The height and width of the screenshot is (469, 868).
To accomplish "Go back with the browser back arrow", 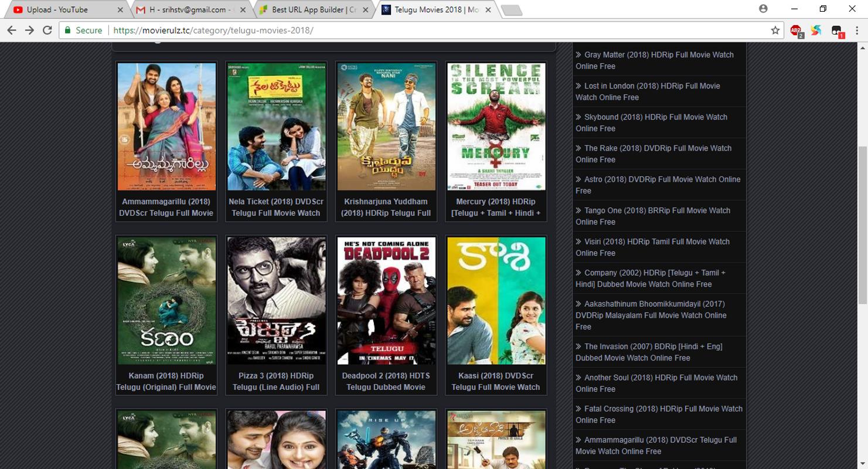I will tap(12, 30).
